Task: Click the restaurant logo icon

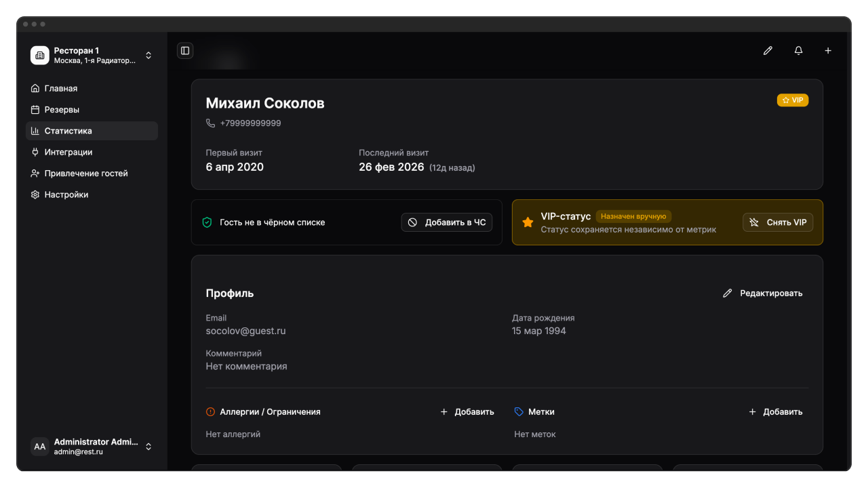Action: pyautogui.click(x=40, y=56)
